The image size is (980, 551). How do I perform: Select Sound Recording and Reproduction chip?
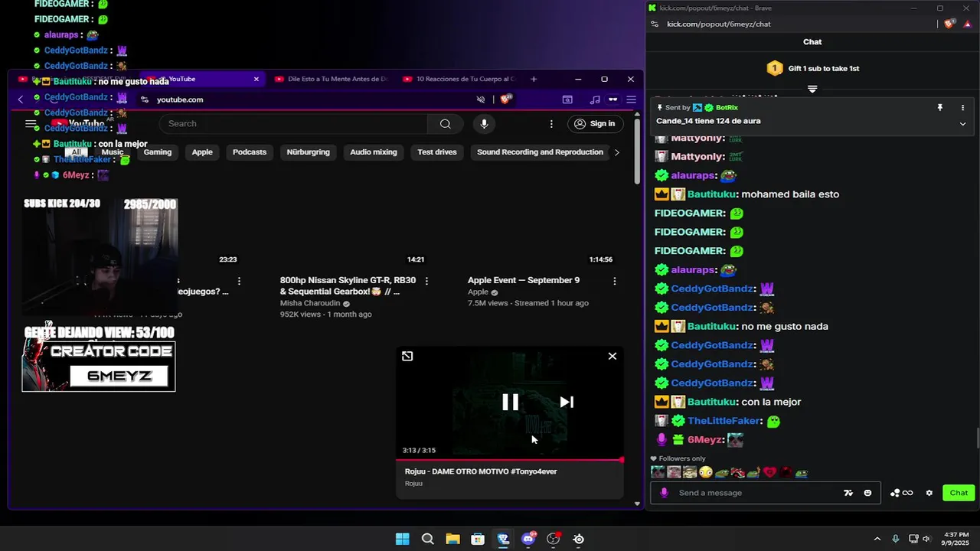pyautogui.click(x=540, y=152)
